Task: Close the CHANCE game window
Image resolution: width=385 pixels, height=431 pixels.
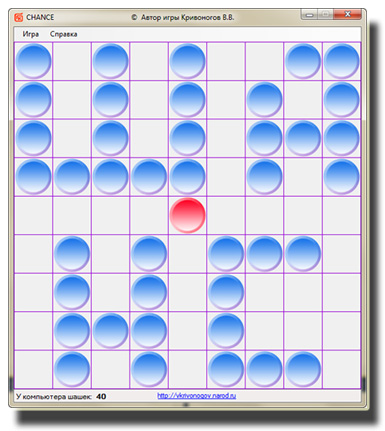Action: [347, 15]
